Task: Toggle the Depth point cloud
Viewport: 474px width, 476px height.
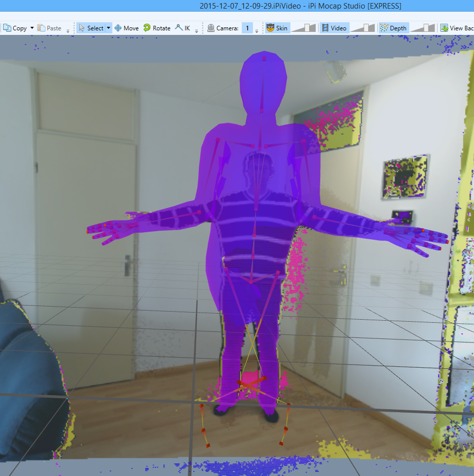Action: click(394, 28)
